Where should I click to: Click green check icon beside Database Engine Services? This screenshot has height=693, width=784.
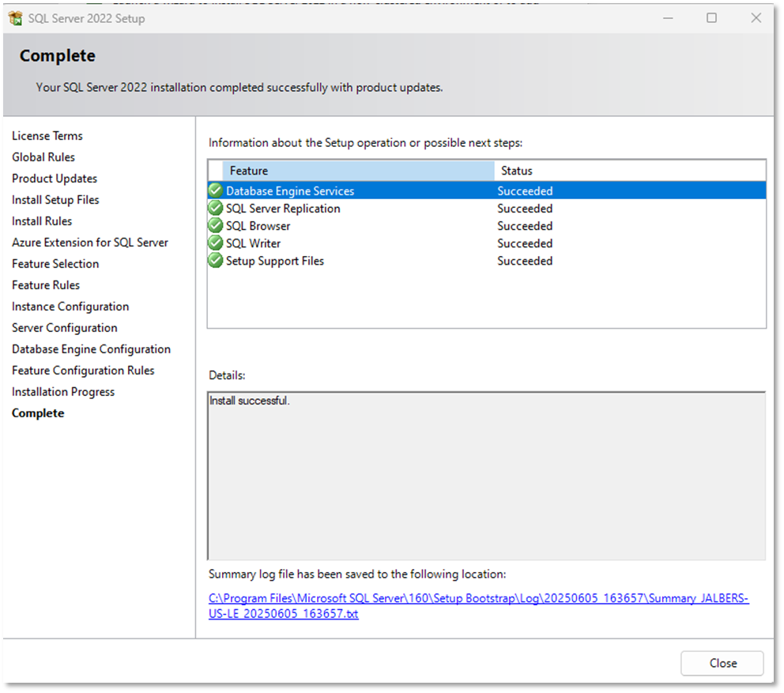pos(216,190)
